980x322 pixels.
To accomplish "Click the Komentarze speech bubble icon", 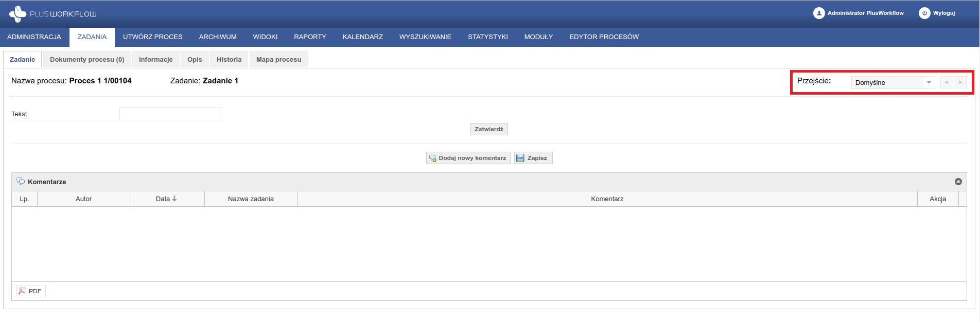I will [21, 182].
